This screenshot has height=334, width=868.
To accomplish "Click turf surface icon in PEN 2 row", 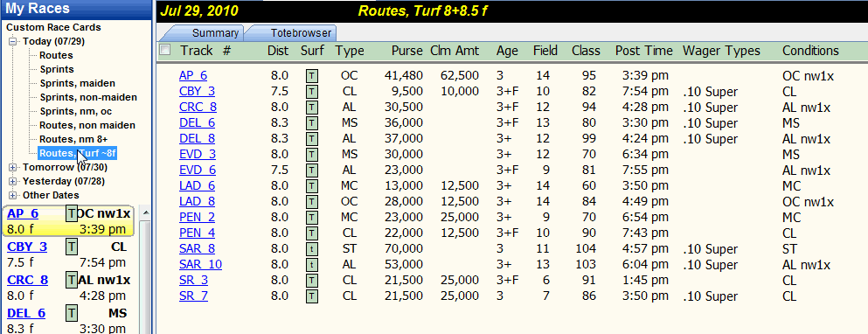I will click(312, 218).
